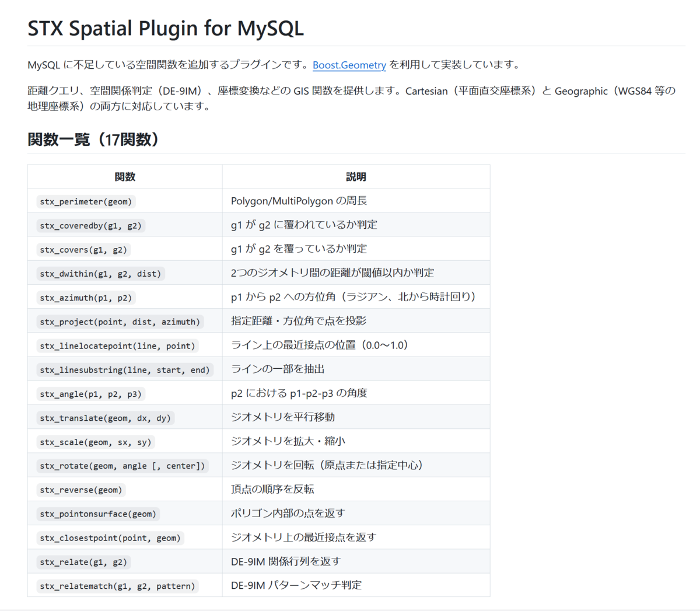This screenshot has width=700, height=611.
Task: Click the STX Spatial Plugin for MySQL heading
Action: [x=166, y=28]
